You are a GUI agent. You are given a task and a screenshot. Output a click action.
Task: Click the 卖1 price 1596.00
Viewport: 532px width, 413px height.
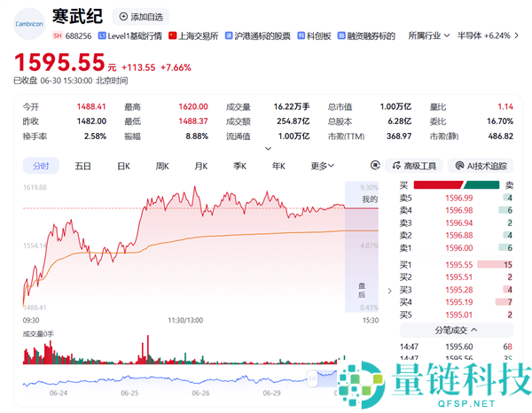[x=459, y=248]
